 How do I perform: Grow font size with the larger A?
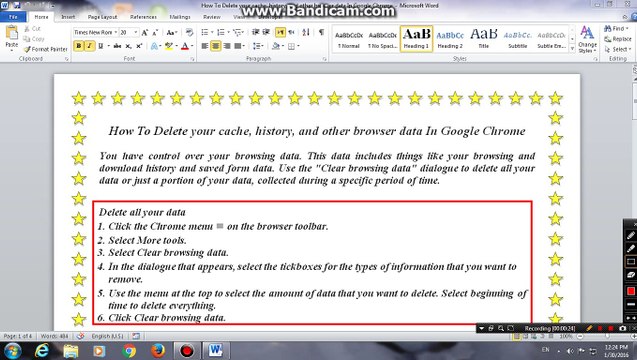coord(145,33)
